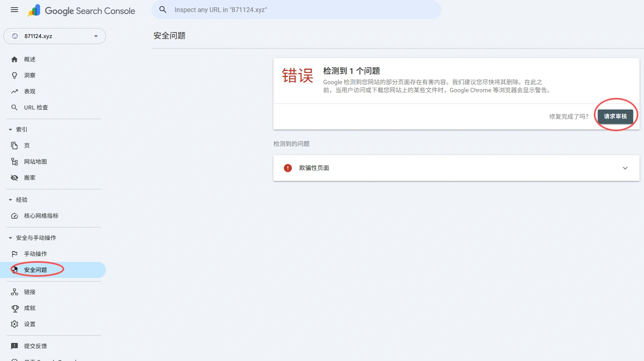Viewport: 644px width, 361px height.
Task: Open the 手动操作 (Manual actions) report
Action: click(35, 254)
